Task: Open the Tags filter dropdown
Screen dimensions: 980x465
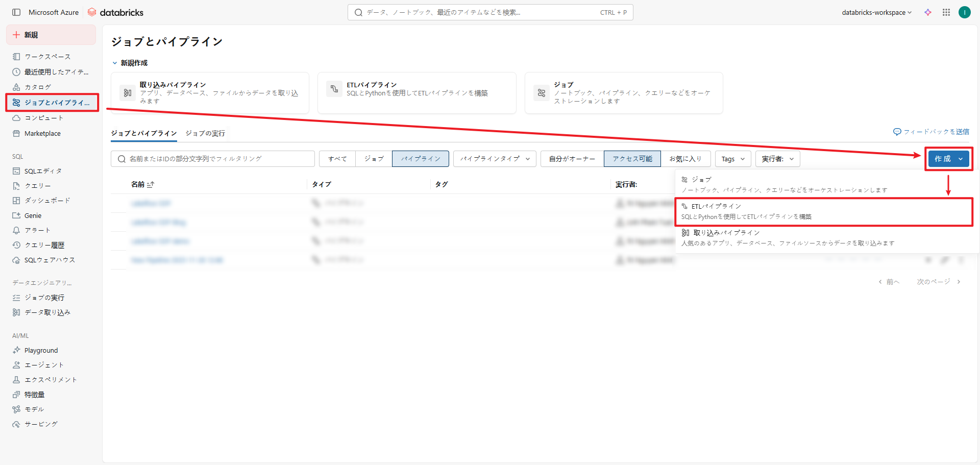Action: coord(732,159)
